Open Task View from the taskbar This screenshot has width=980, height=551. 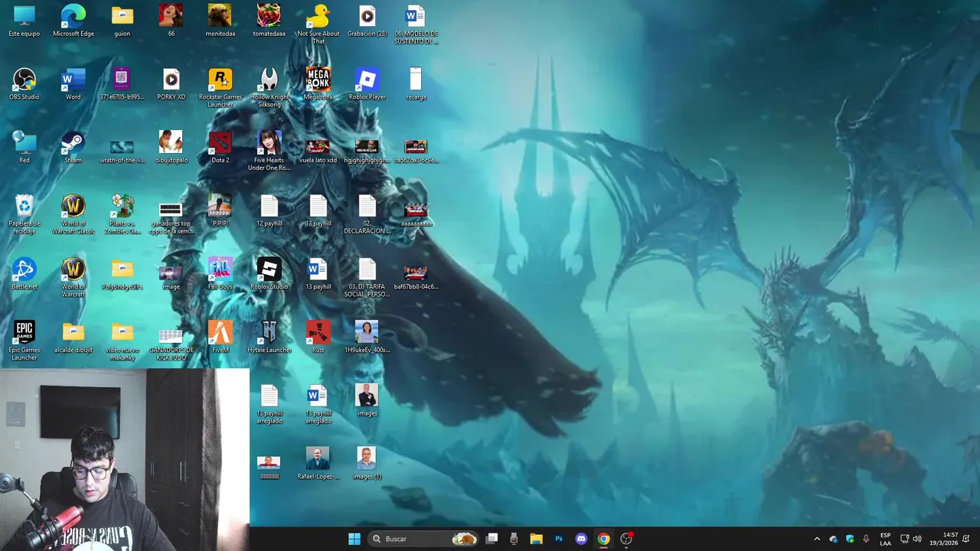tap(492, 539)
